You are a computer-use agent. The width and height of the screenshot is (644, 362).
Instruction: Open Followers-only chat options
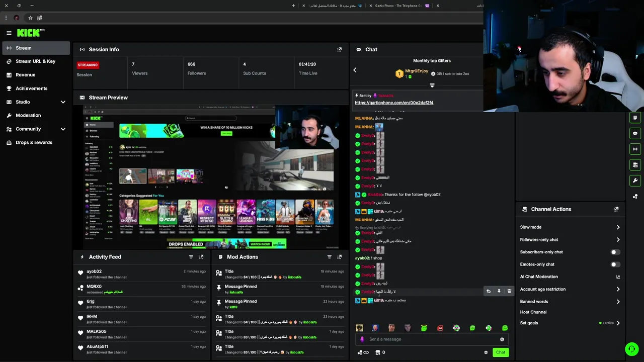pyautogui.click(x=570, y=240)
